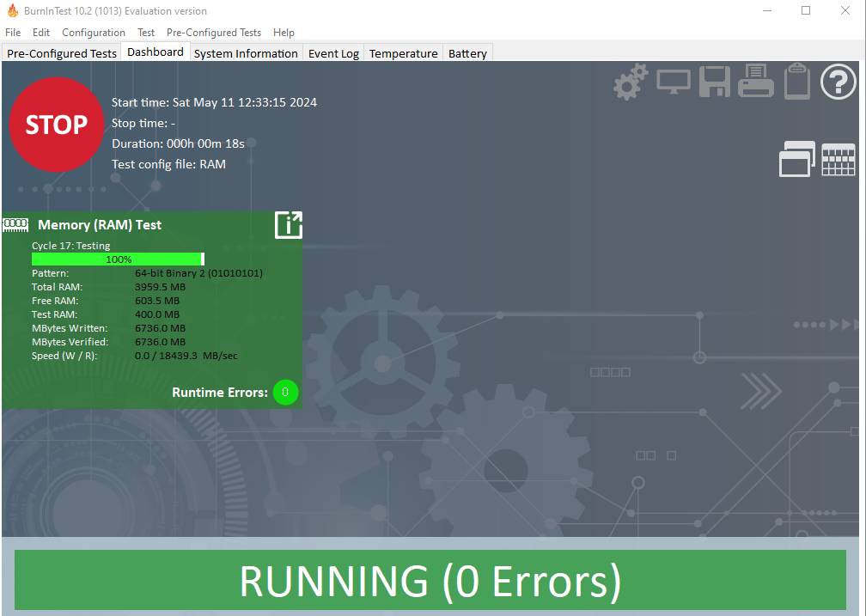Open the Test menu
This screenshot has width=866, height=616.
pyautogui.click(x=146, y=33)
